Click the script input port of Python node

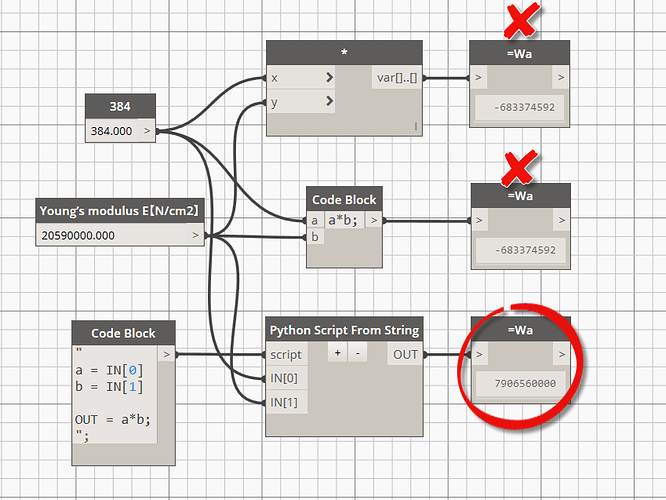coord(286,354)
